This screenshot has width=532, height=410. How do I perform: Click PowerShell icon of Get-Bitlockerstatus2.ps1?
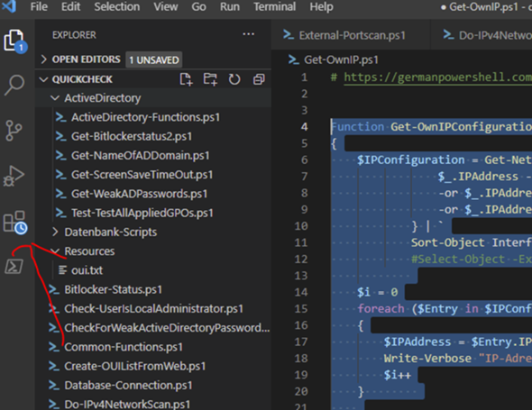click(x=61, y=136)
